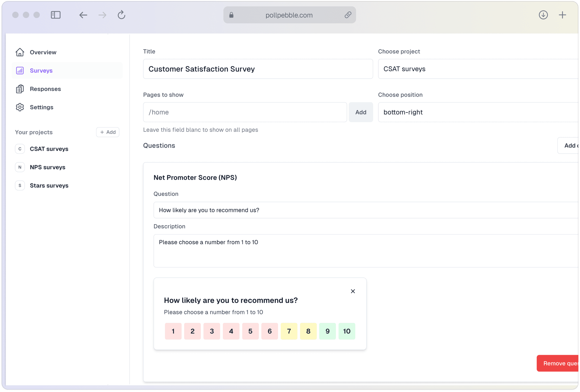The width and height of the screenshot is (580, 392).
Task: Click the Responses clipboard icon
Action: pyautogui.click(x=20, y=89)
